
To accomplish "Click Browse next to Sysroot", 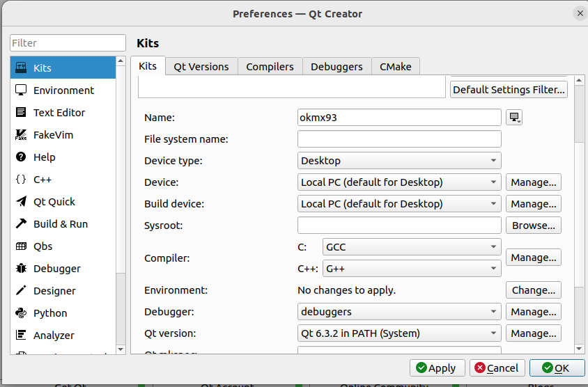I will (x=533, y=226).
